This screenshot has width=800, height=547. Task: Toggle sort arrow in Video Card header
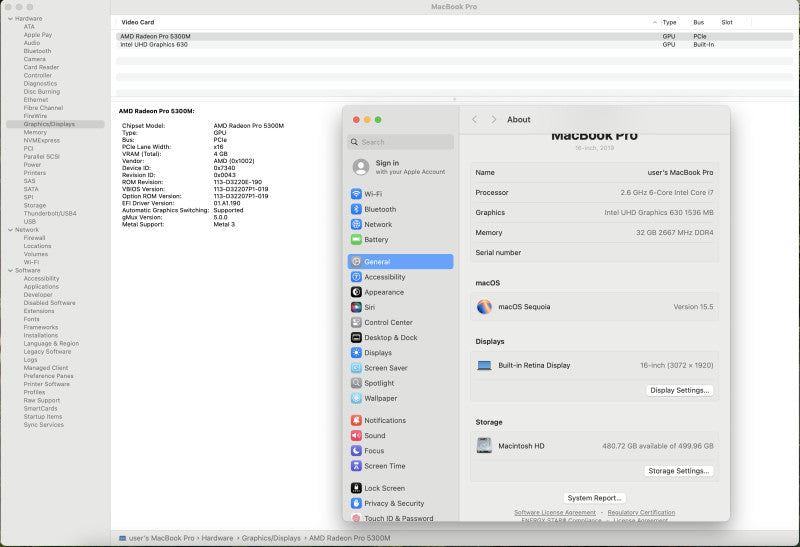pos(655,22)
